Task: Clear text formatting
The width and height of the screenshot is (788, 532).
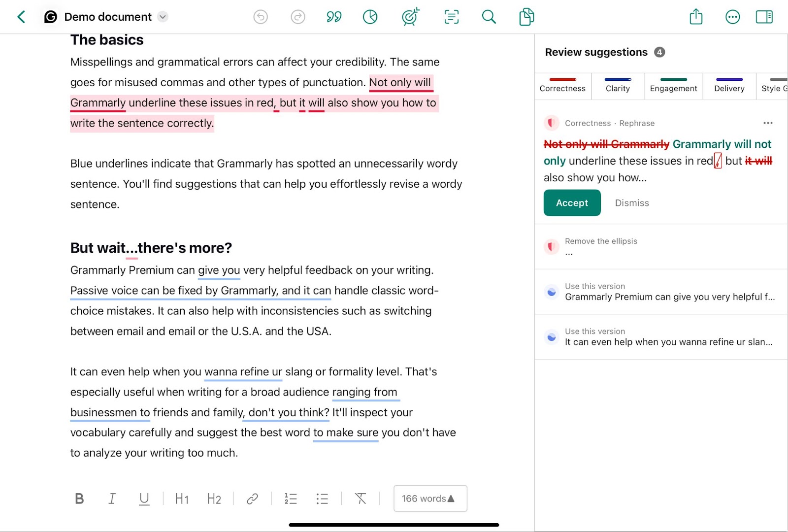Action: point(361,499)
